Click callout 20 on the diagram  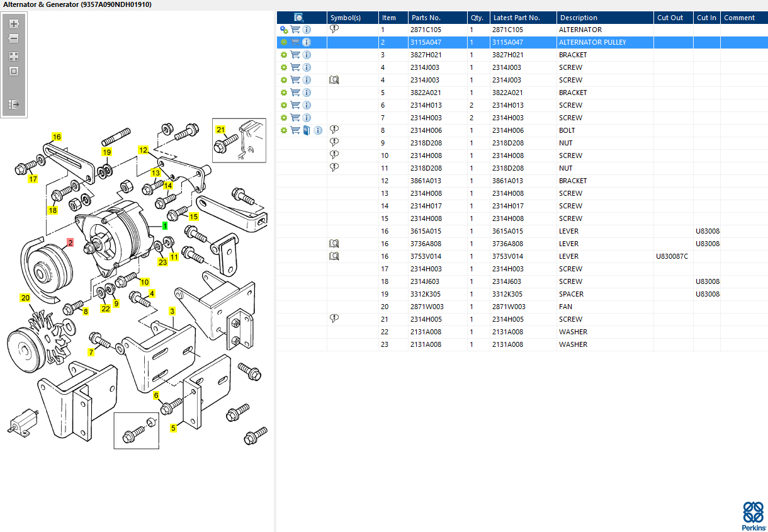[25, 298]
